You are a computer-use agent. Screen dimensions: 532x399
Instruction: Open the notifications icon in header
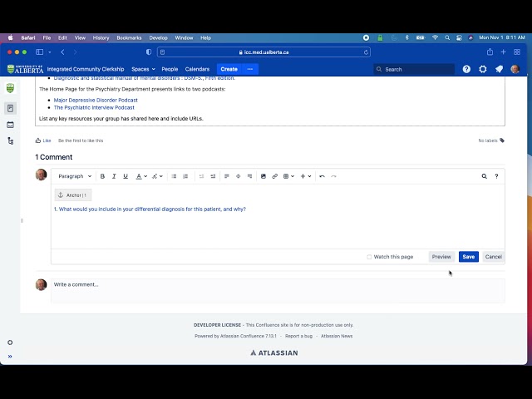point(499,69)
